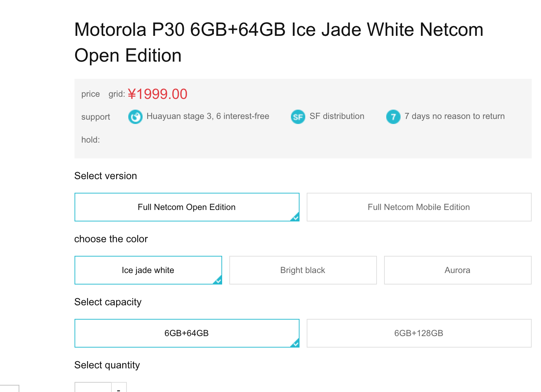
Task: Click checkmark corner on 6GB+64GB option
Action: pyautogui.click(x=295, y=343)
